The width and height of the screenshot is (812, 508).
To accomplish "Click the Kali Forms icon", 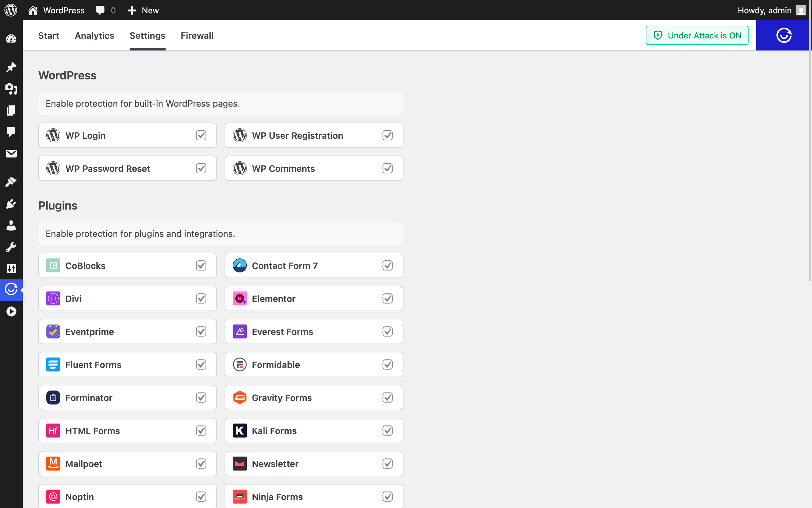I will (239, 431).
